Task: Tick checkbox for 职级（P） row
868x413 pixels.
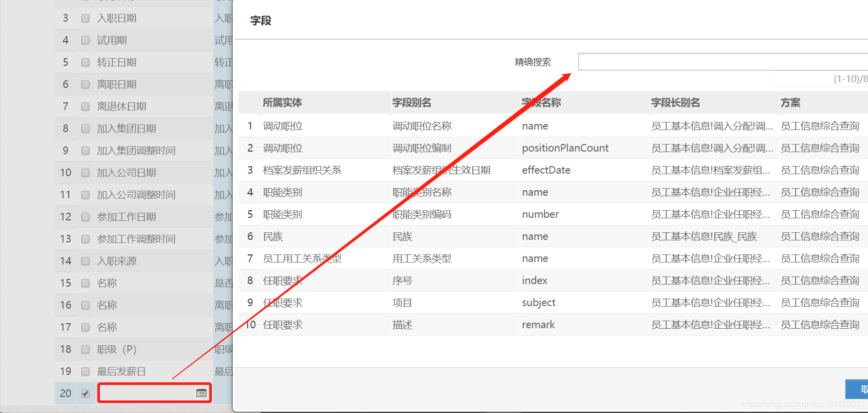Action: click(x=85, y=349)
